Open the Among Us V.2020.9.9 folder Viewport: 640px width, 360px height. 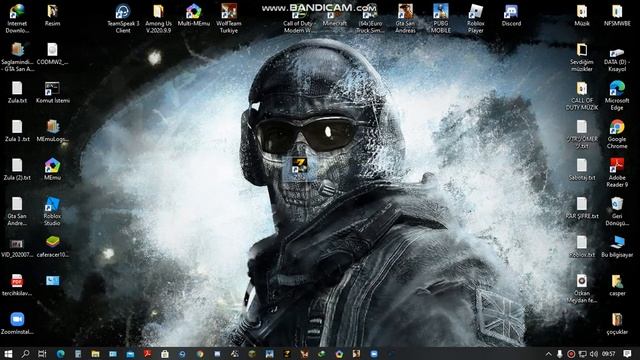[x=158, y=18]
